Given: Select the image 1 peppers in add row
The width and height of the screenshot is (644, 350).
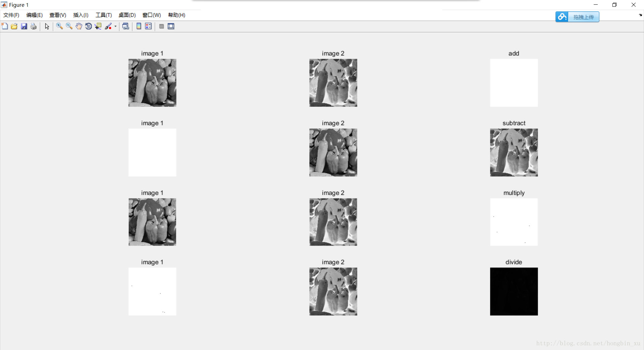Looking at the screenshot, I should (152, 83).
